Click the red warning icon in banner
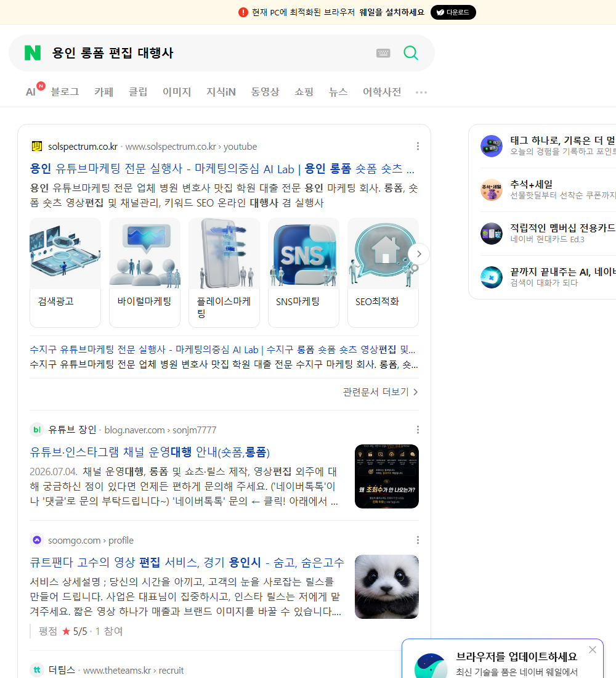The image size is (616, 678). 243,12
